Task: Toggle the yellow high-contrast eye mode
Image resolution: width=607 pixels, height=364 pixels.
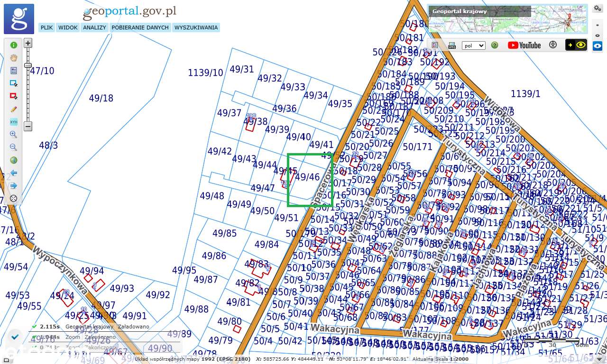Action: (x=576, y=45)
